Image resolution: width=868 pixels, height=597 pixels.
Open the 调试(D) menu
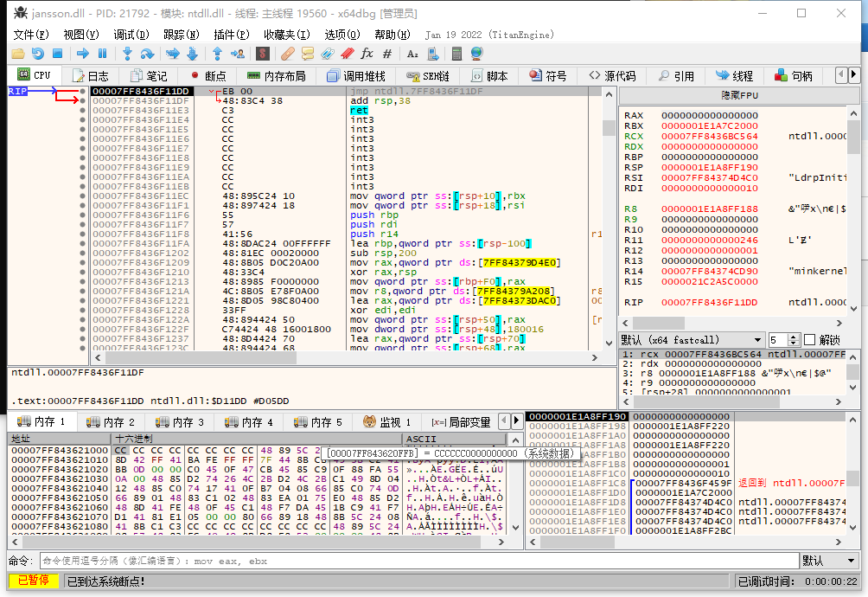click(131, 35)
